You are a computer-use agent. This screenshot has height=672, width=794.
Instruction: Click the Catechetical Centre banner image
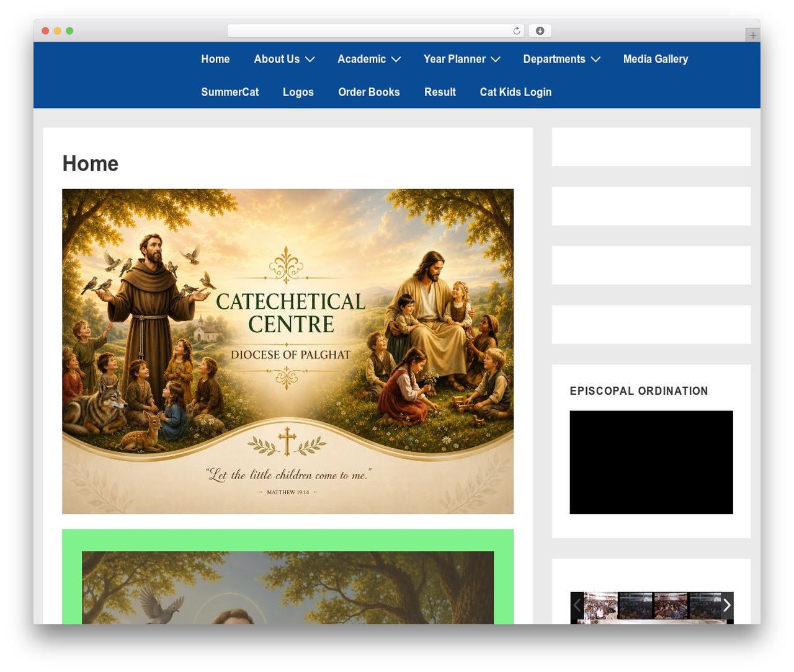coord(288,351)
